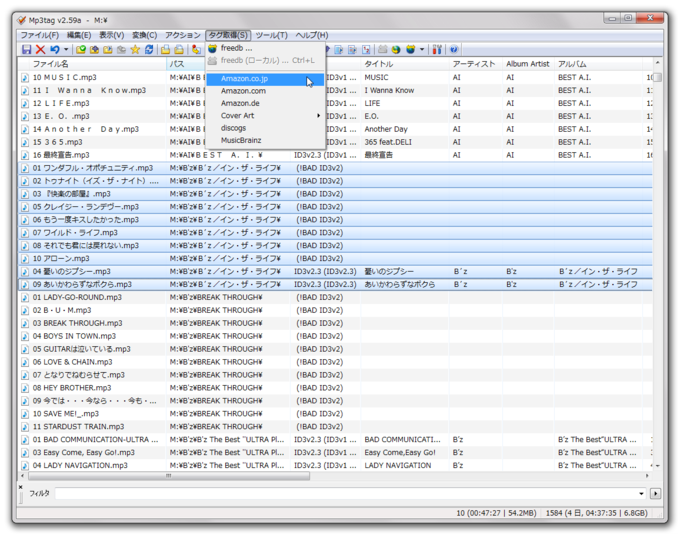680x535 pixels.
Task: Expand the Cover Art submenu arrow
Action: [x=318, y=116]
